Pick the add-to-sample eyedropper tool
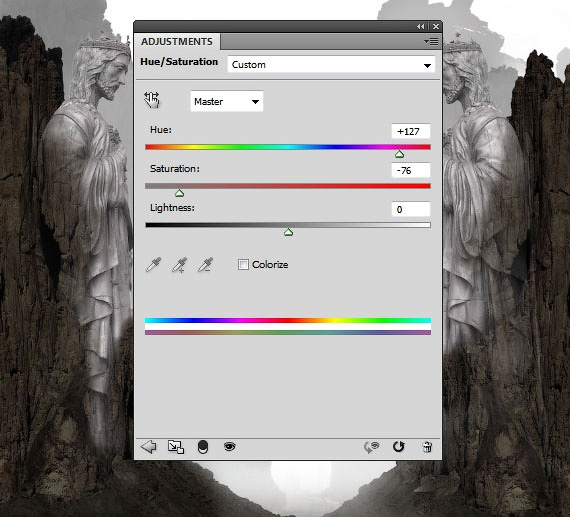This screenshot has width=570, height=517. [180, 265]
